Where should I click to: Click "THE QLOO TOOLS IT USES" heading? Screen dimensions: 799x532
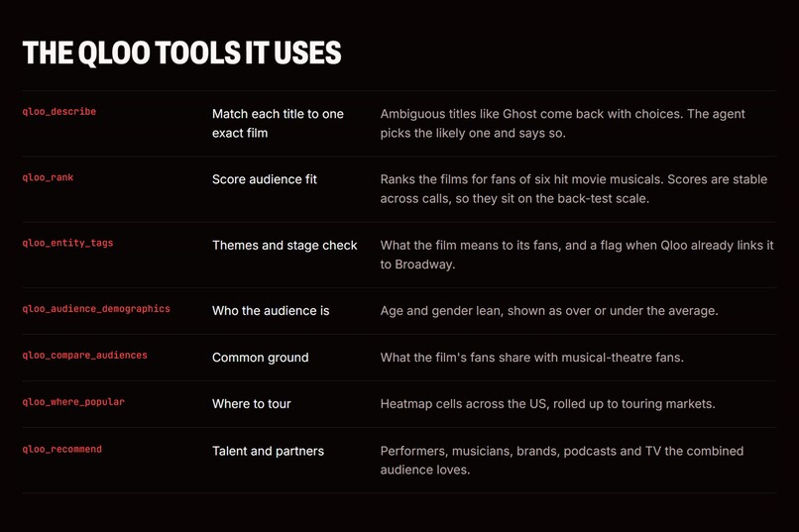click(182, 53)
